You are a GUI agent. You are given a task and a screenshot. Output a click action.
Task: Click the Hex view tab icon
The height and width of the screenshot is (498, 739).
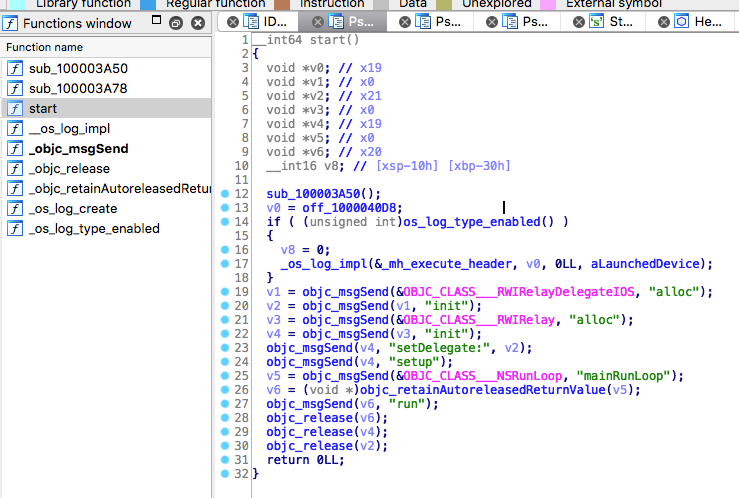pyautogui.click(x=682, y=22)
